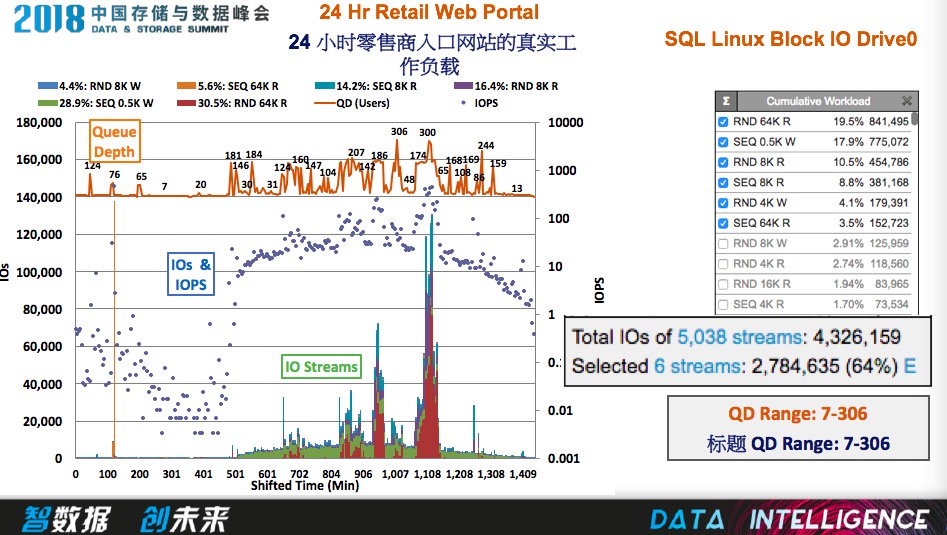Click the 24 Hr Retail Web Portal heading
The width and height of the screenshot is (947, 535).
pyautogui.click(x=429, y=12)
